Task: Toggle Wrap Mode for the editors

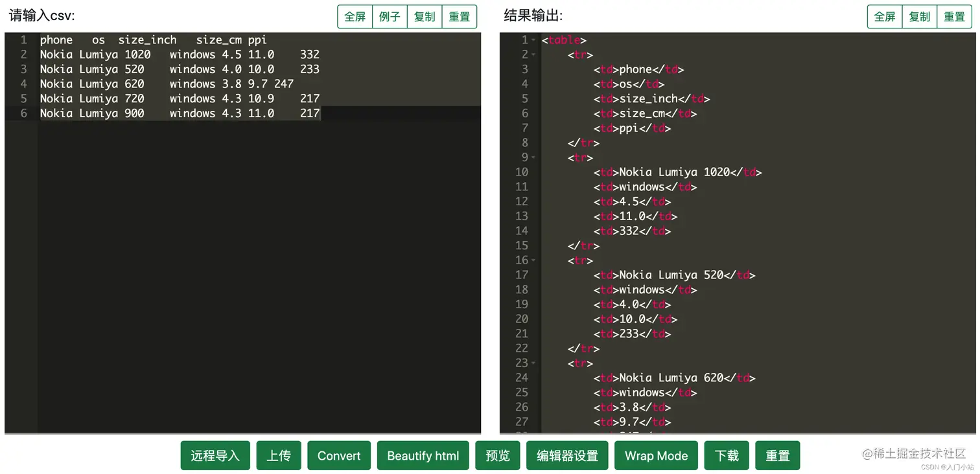Action: (x=656, y=455)
